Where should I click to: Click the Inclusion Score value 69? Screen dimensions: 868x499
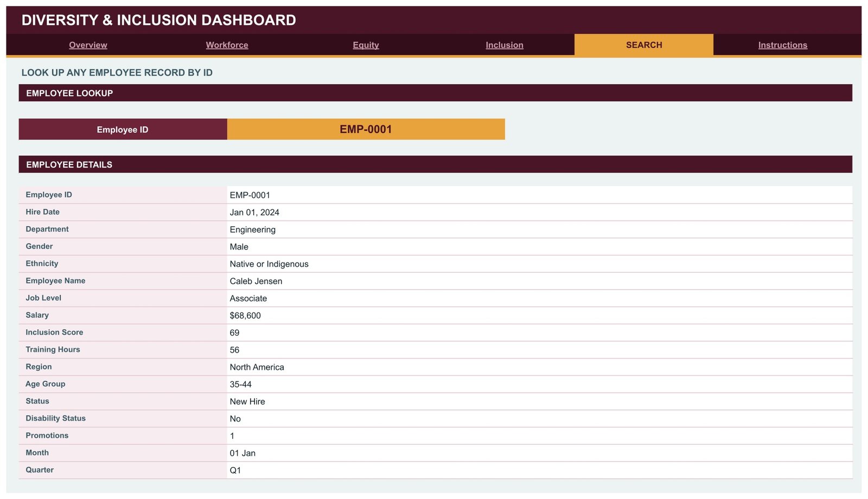click(234, 332)
